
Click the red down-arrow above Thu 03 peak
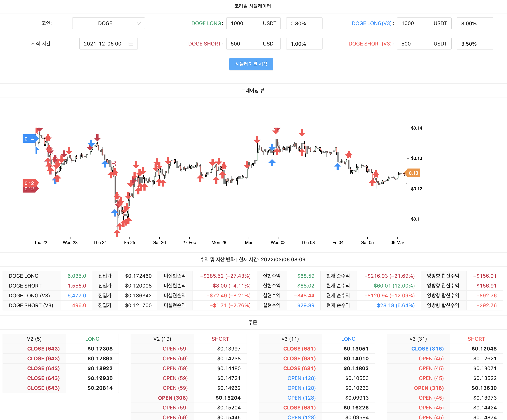point(302,132)
